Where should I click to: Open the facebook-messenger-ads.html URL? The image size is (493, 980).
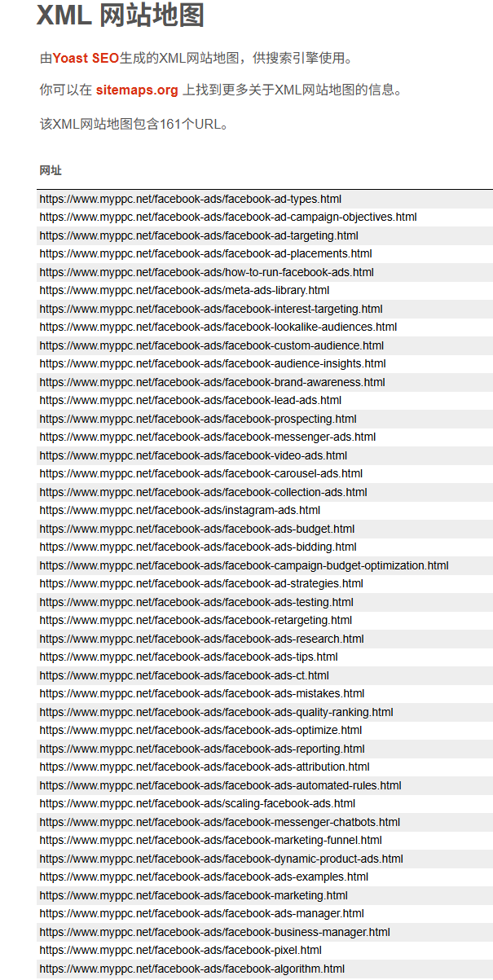click(208, 437)
